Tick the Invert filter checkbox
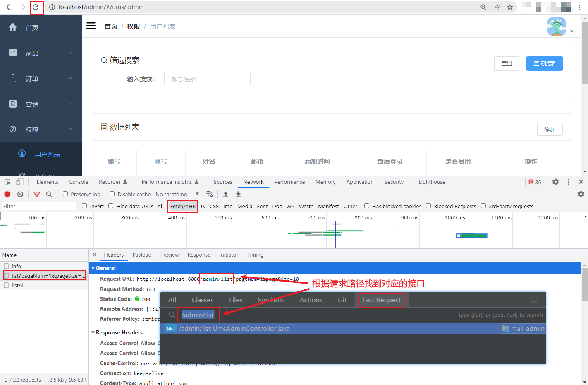Screen dimensions: 588x385 [x=84, y=206]
